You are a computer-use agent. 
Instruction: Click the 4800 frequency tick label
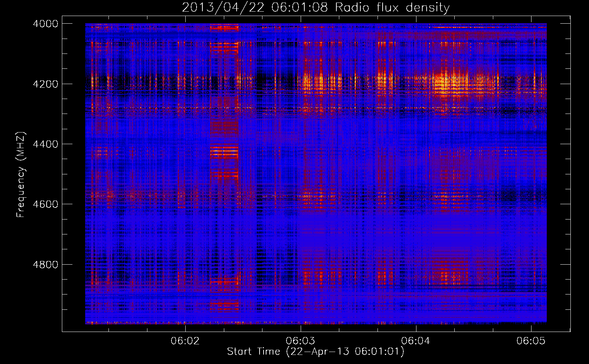tap(46, 265)
